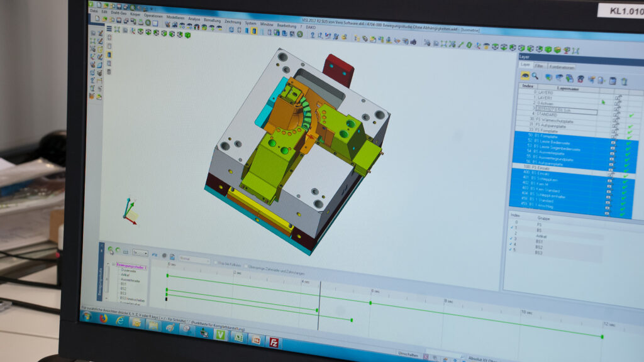This screenshot has height=362, width=644.
Task: Open Internet Explorer from the taskbar
Action: [119, 321]
